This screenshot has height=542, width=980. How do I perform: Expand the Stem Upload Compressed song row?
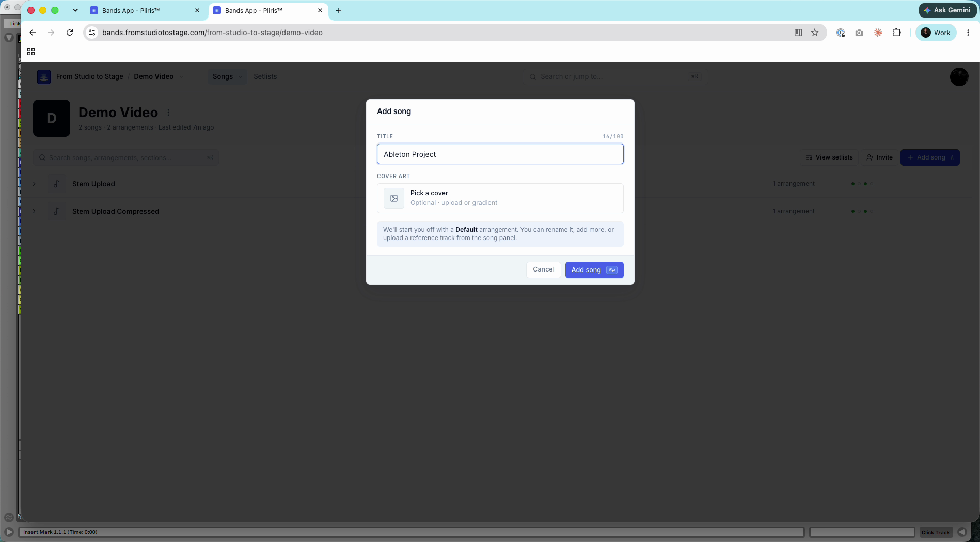[34, 211]
